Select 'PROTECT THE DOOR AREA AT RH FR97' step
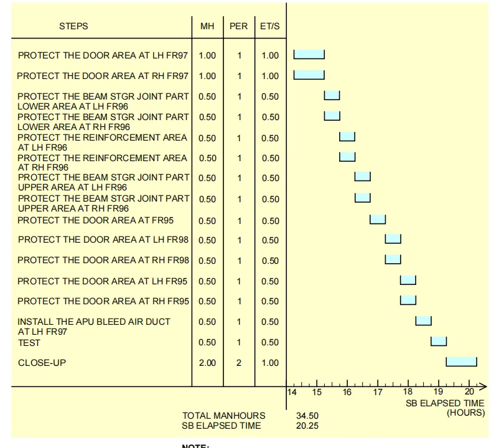 click(103, 76)
